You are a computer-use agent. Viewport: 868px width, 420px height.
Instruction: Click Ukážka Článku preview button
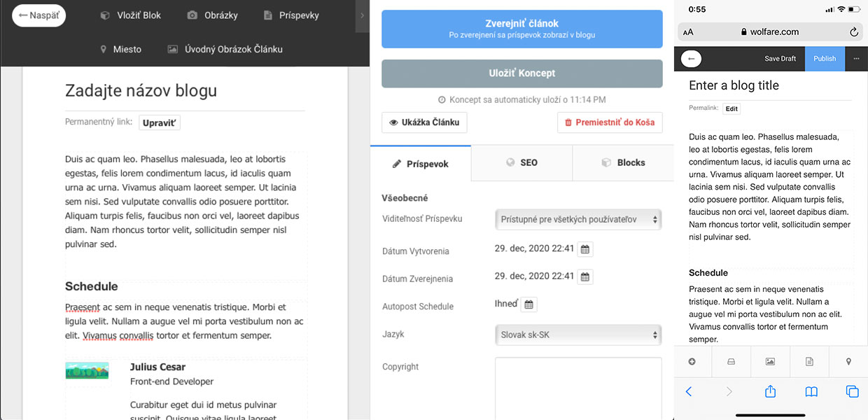[x=424, y=122]
